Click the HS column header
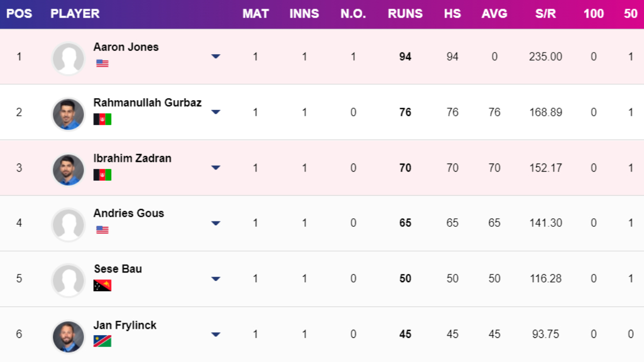 (x=452, y=14)
